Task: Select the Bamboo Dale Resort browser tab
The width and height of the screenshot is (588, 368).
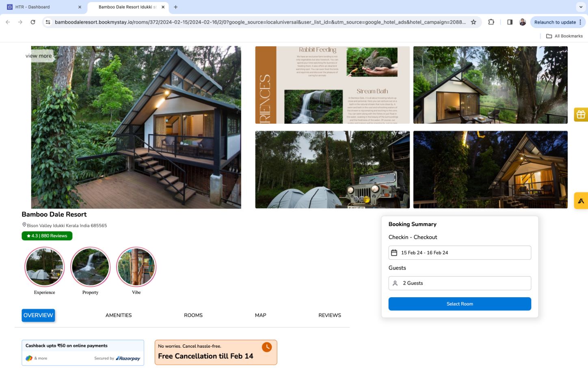Action: click(x=128, y=7)
